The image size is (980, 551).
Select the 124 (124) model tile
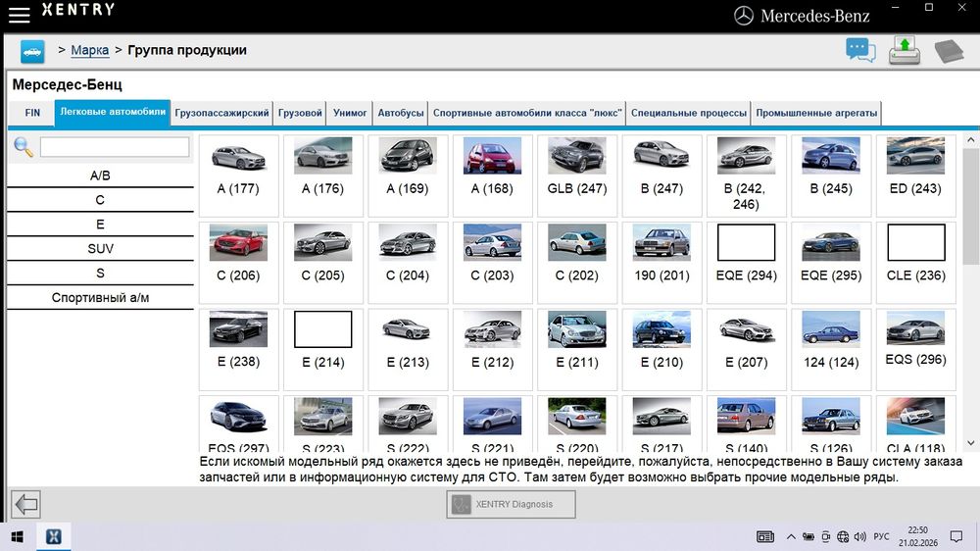831,350
